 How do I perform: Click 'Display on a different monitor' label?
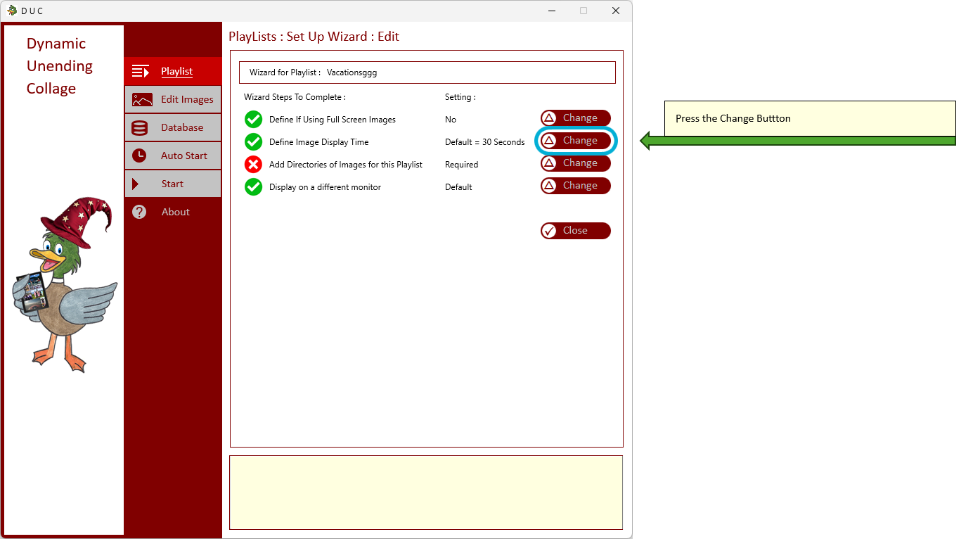pyautogui.click(x=325, y=187)
